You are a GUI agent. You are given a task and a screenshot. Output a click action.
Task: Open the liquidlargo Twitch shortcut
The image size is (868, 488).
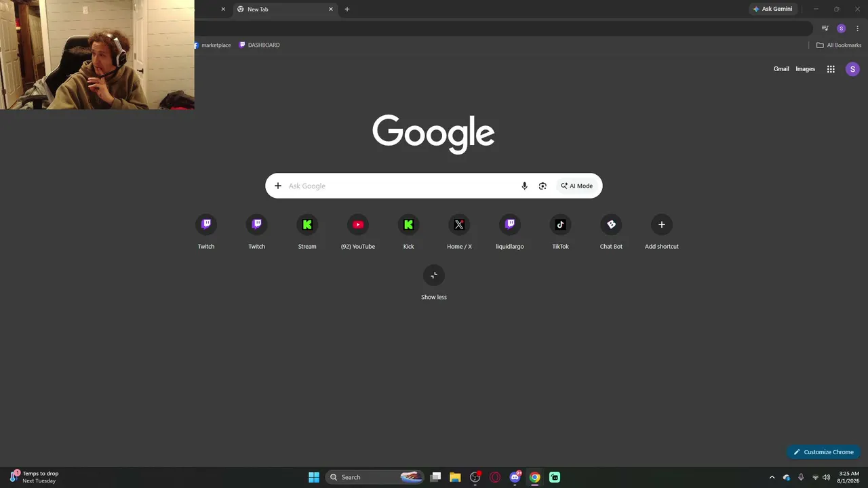pos(510,232)
